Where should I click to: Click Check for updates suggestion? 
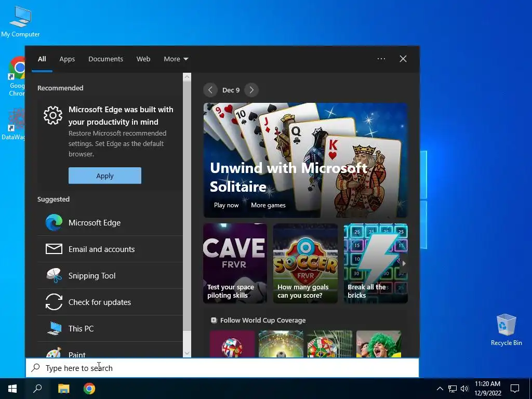click(110, 302)
